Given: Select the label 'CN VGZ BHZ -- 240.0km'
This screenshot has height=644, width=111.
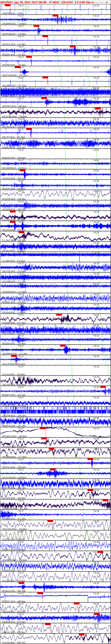Looking at the screenshot, I should [14, 374].
